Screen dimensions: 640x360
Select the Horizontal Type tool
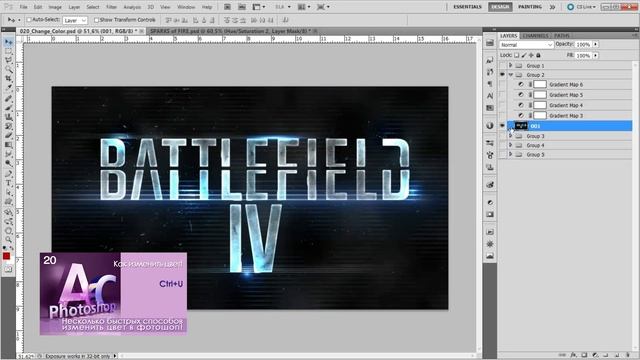coord(8,183)
